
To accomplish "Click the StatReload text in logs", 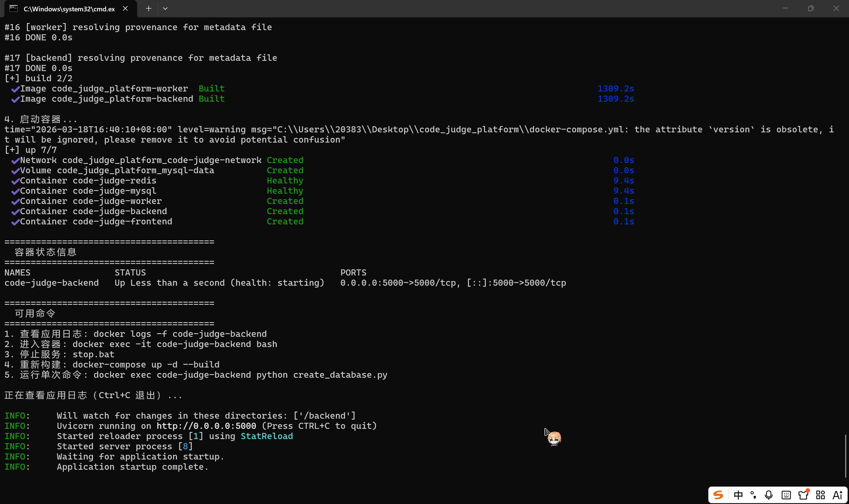I will (x=267, y=436).
